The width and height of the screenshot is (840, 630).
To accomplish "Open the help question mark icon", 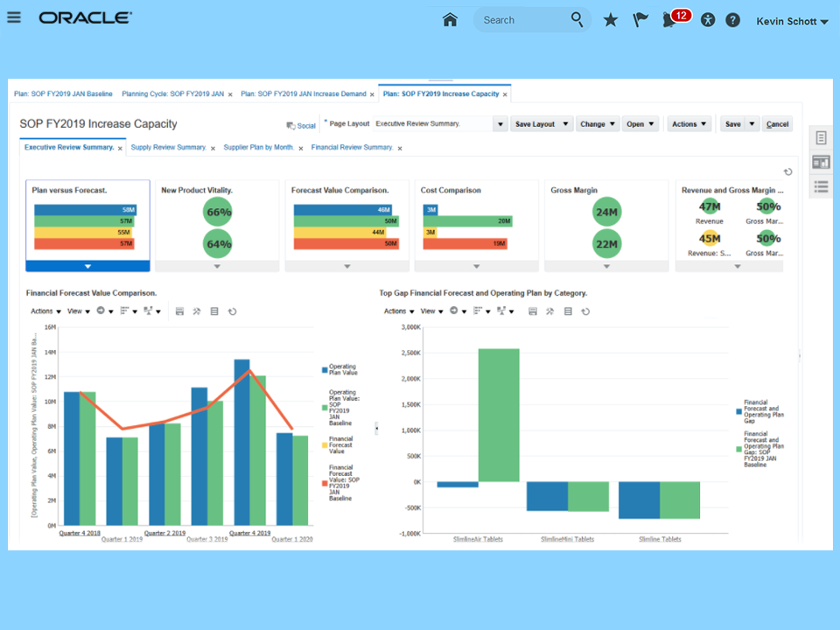I will [x=733, y=20].
